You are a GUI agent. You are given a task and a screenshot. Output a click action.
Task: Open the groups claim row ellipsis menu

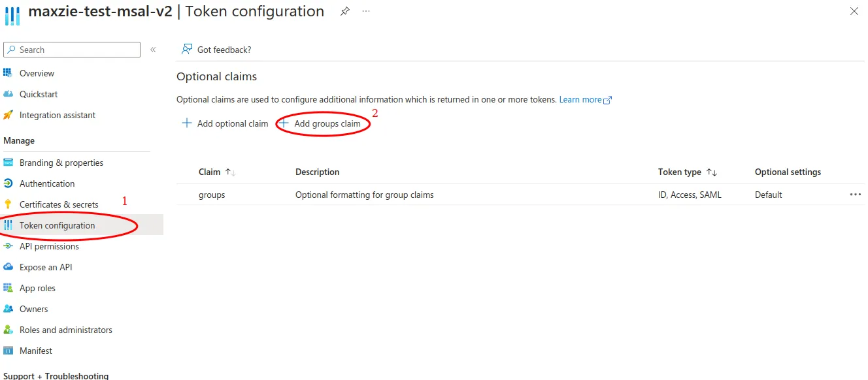(856, 194)
